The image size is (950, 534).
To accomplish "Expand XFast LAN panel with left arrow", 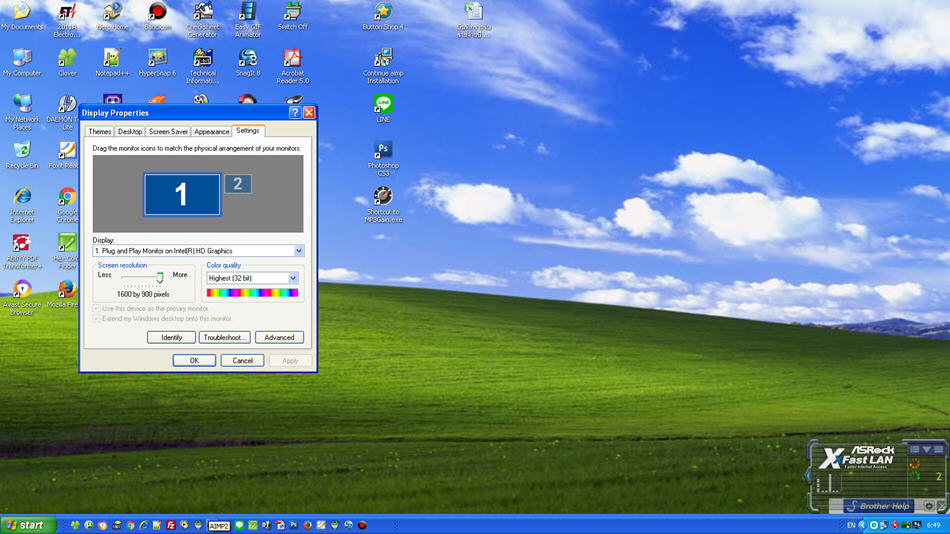I will [808, 476].
